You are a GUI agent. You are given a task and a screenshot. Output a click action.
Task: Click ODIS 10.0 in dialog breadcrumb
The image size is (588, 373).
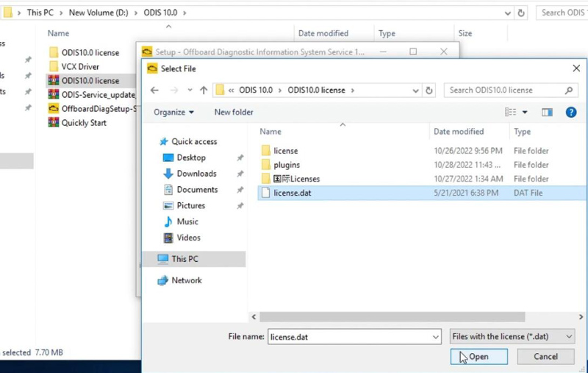pos(256,90)
